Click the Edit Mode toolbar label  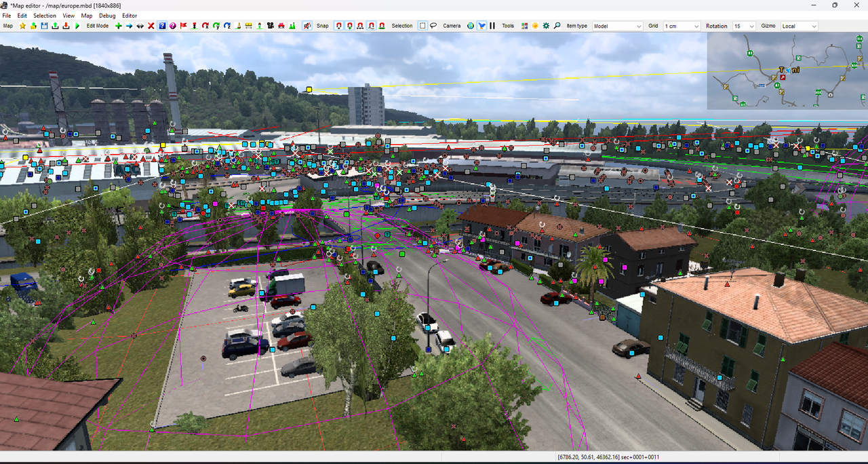pos(98,26)
